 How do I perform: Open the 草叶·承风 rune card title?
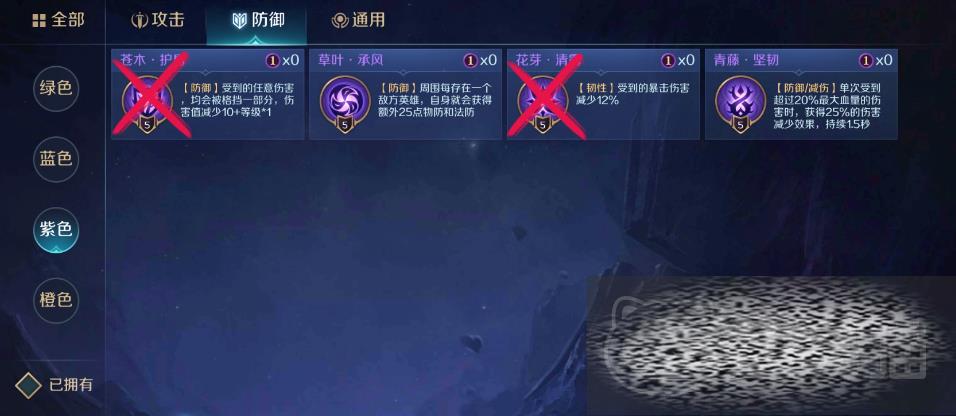click(351, 60)
